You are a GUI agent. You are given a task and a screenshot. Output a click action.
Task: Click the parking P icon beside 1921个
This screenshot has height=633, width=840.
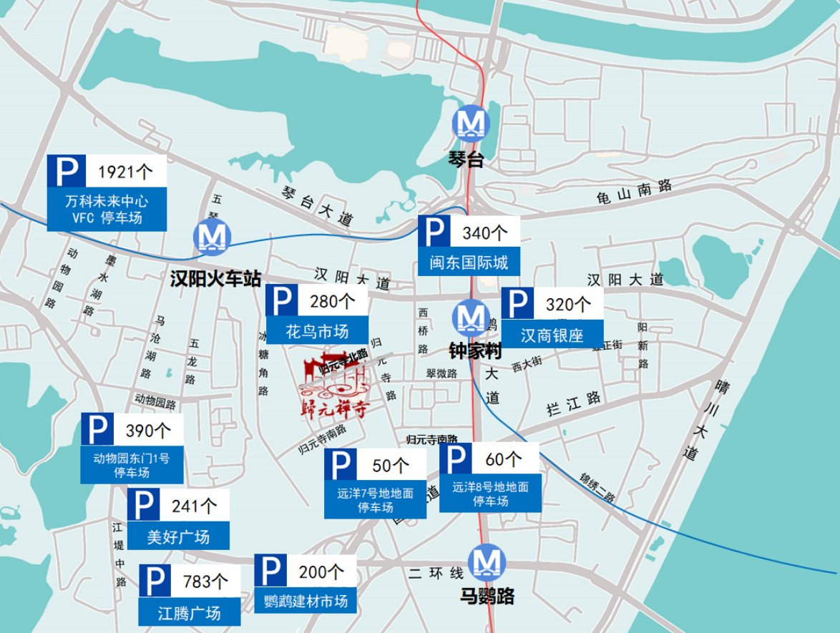point(67,171)
